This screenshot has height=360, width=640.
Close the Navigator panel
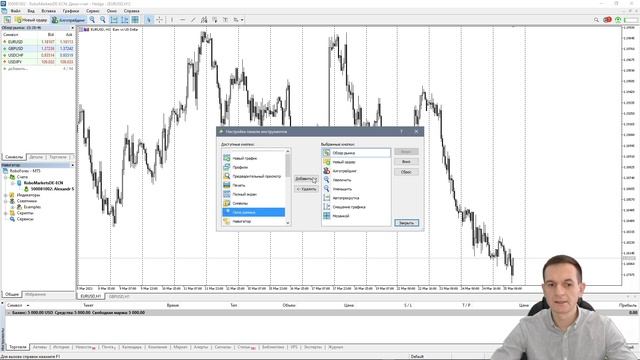click(73, 165)
